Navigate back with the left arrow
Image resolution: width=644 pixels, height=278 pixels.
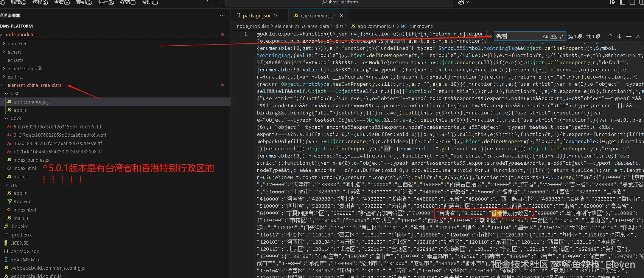(x=207, y=2)
